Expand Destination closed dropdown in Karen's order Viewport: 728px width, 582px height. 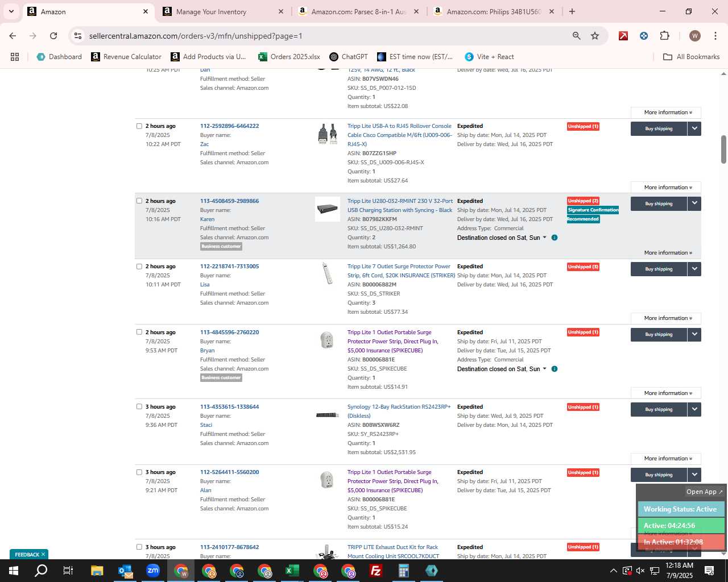point(502,238)
